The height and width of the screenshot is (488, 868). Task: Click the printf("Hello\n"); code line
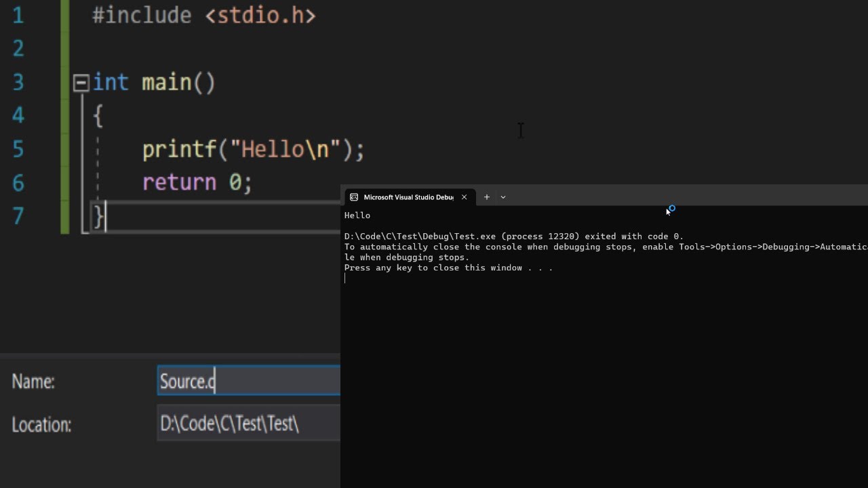click(253, 149)
